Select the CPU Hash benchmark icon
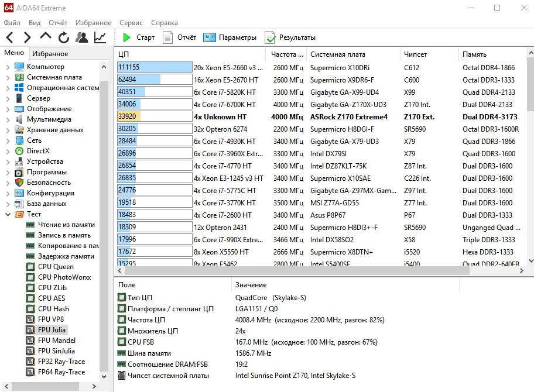 30,309
